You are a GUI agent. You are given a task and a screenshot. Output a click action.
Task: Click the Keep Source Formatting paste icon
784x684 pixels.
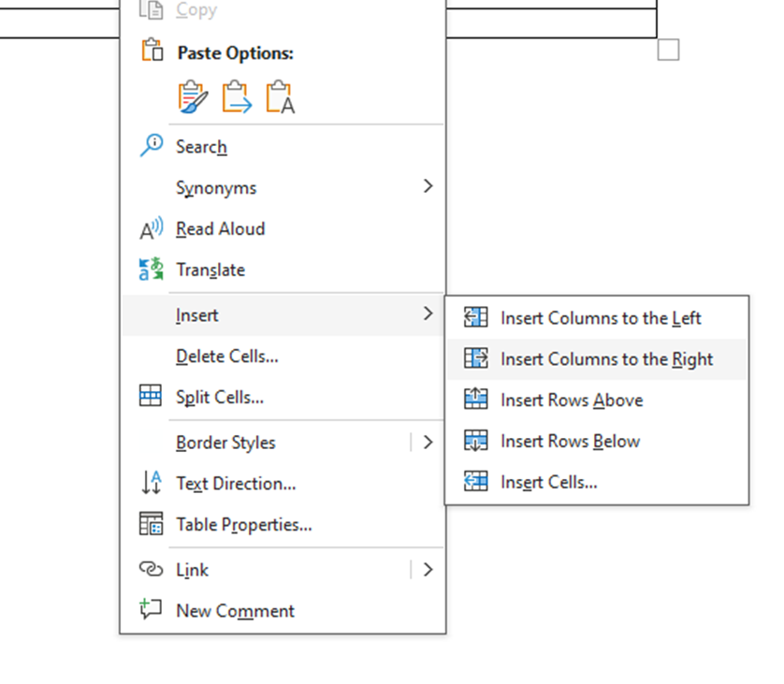[193, 97]
